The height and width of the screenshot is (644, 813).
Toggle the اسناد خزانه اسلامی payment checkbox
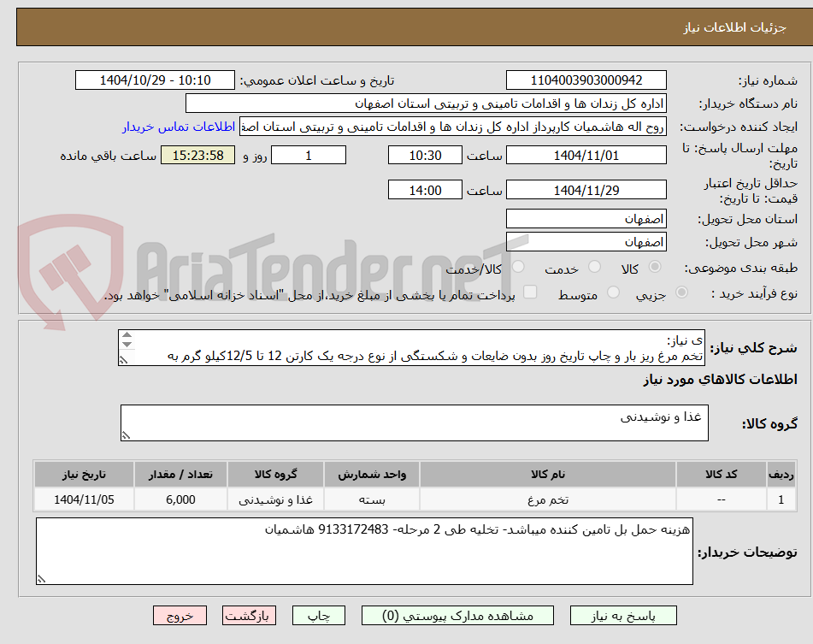530,292
